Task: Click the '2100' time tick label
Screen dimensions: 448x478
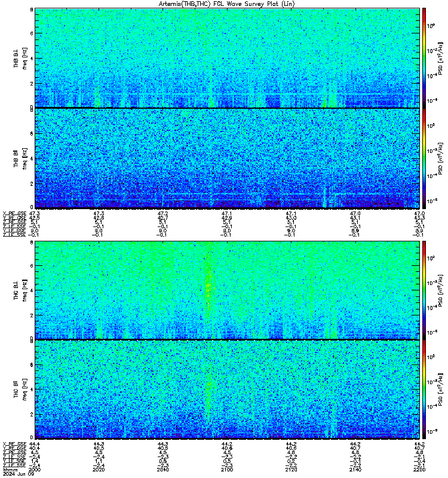Action: (x=227, y=470)
